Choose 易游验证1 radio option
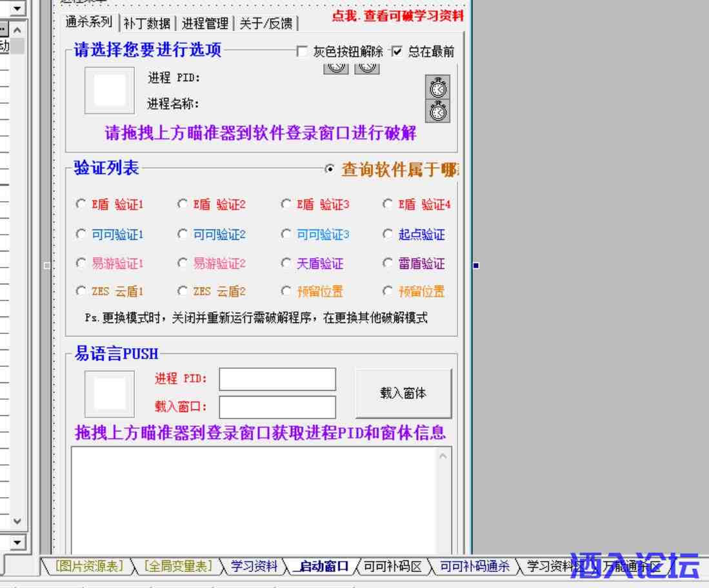This screenshot has height=588, width=709. tap(81, 262)
